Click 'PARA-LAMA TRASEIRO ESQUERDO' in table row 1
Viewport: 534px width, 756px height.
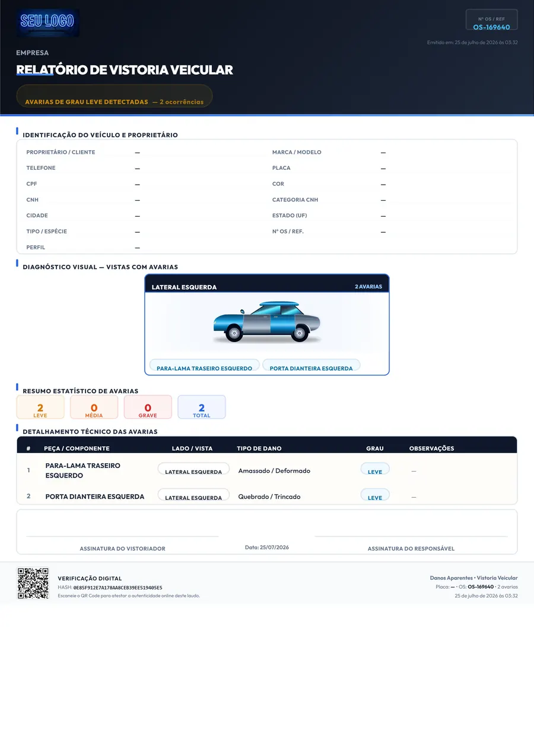pyautogui.click(x=83, y=470)
